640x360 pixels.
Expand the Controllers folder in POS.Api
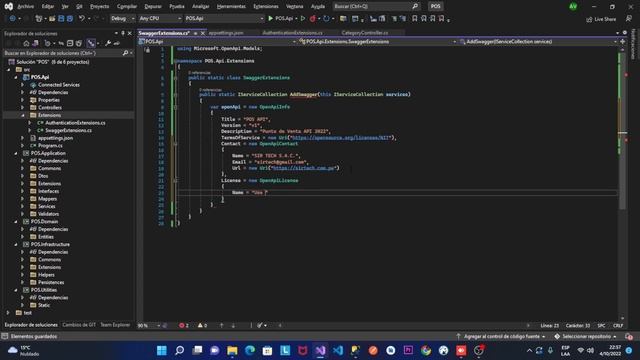(23, 108)
